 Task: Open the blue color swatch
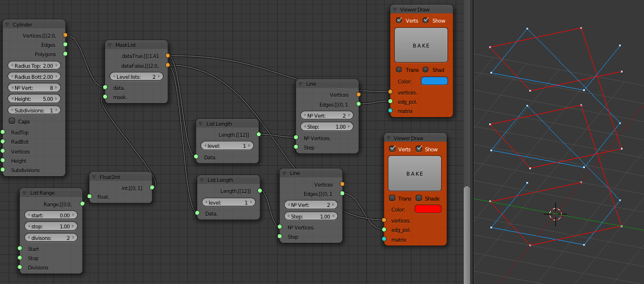434,81
